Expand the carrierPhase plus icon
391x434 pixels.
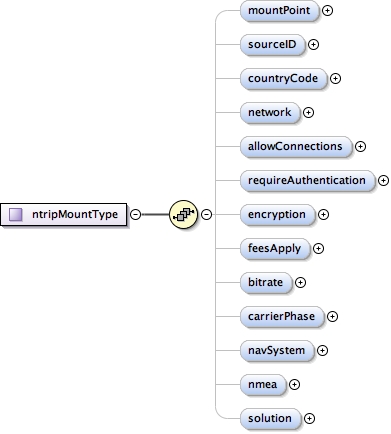(x=332, y=316)
